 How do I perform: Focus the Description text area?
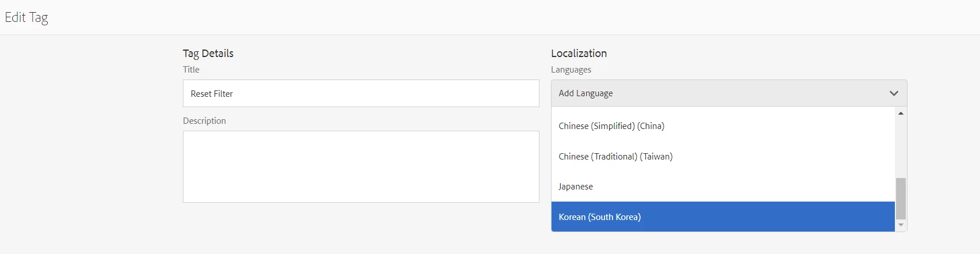tap(361, 166)
